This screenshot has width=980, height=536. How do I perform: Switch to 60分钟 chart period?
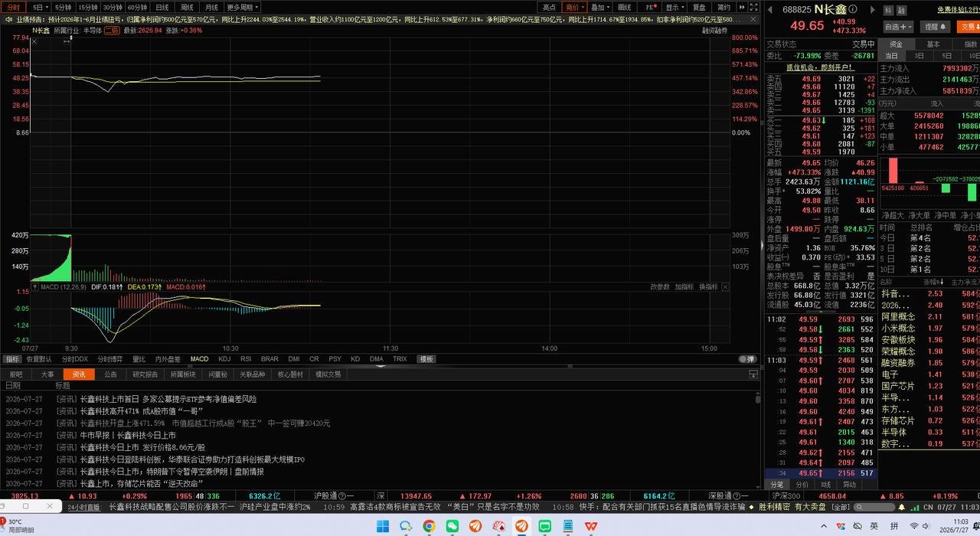tap(136, 7)
